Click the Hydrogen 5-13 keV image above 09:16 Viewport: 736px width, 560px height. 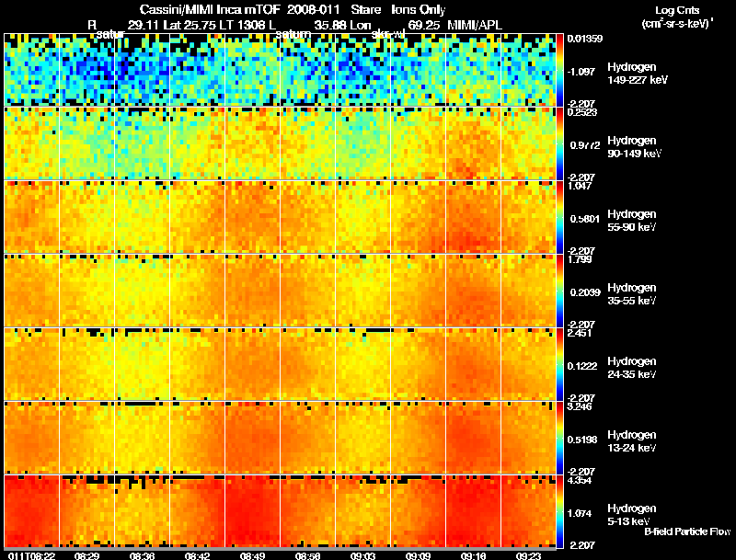coord(473,511)
